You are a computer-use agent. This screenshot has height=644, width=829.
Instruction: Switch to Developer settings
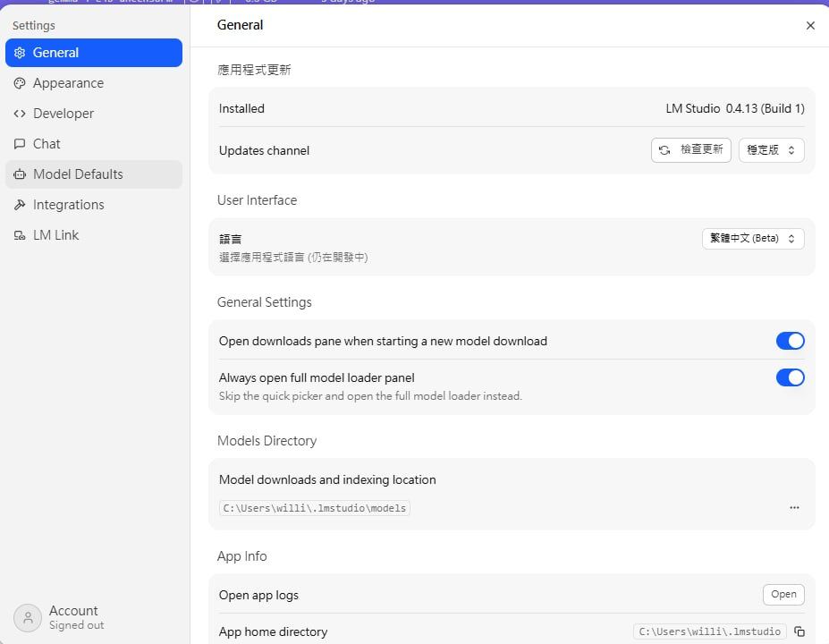94,114
